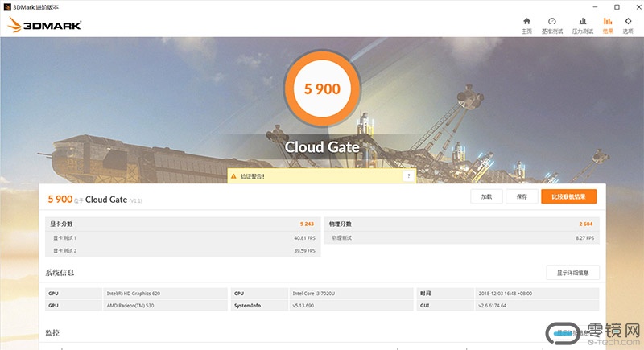This screenshot has height=350, width=644.
Task: Click the 显卡分数 row label
Action: click(61, 224)
